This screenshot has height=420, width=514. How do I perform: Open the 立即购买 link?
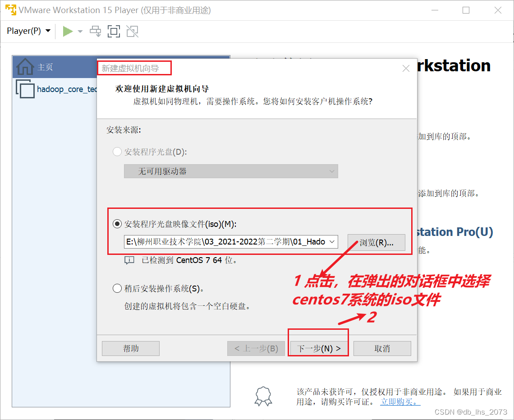point(399,402)
